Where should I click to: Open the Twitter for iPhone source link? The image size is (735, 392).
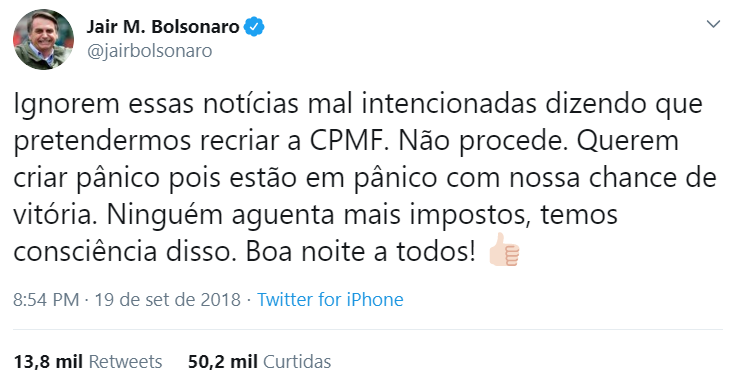point(330,300)
